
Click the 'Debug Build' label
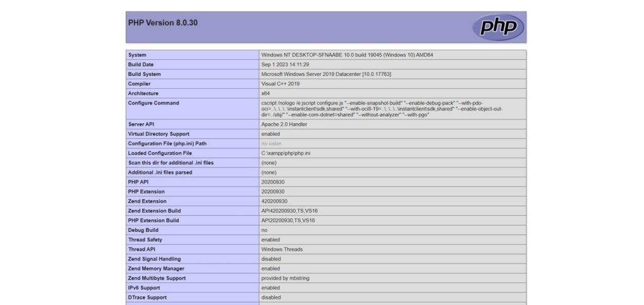click(x=143, y=230)
